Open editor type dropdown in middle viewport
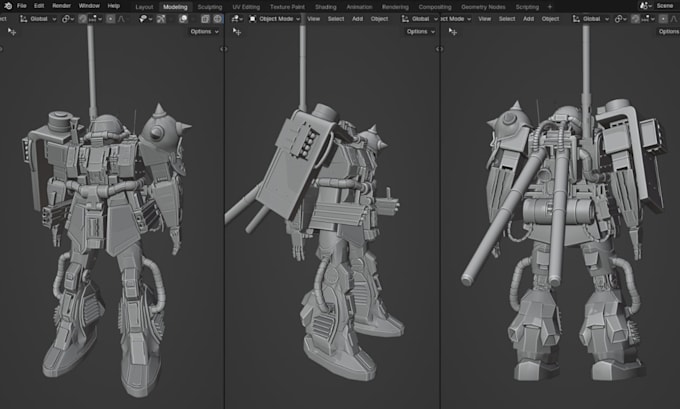Image resolution: width=680 pixels, height=409 pixels. tap(236, 19)
